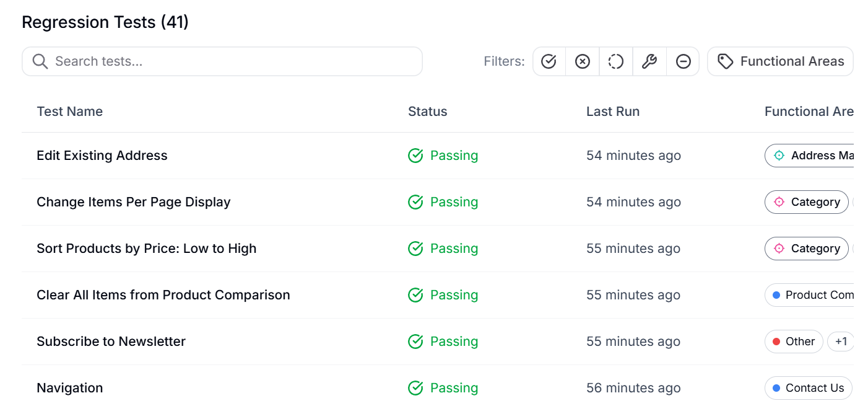
Task: Toggle the passing status filter off
Action: pyautogui.click(x=549, y=61)
